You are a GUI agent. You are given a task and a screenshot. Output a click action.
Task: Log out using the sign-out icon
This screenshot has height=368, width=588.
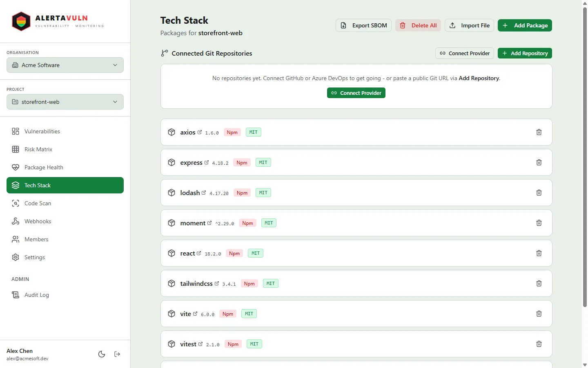click(117, 354)
